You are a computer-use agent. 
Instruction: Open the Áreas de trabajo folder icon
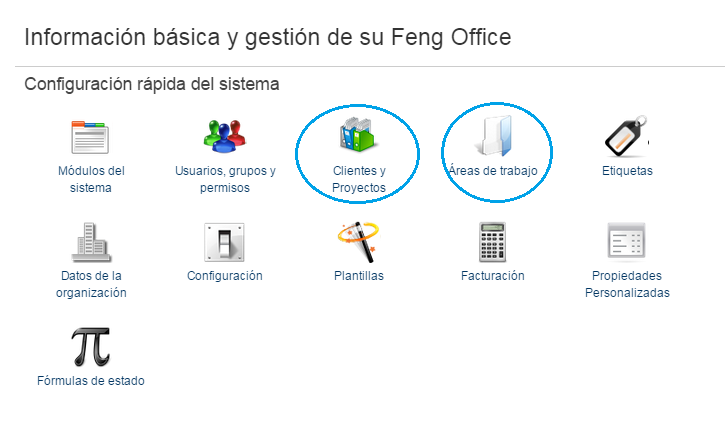(x=493, y=138)
